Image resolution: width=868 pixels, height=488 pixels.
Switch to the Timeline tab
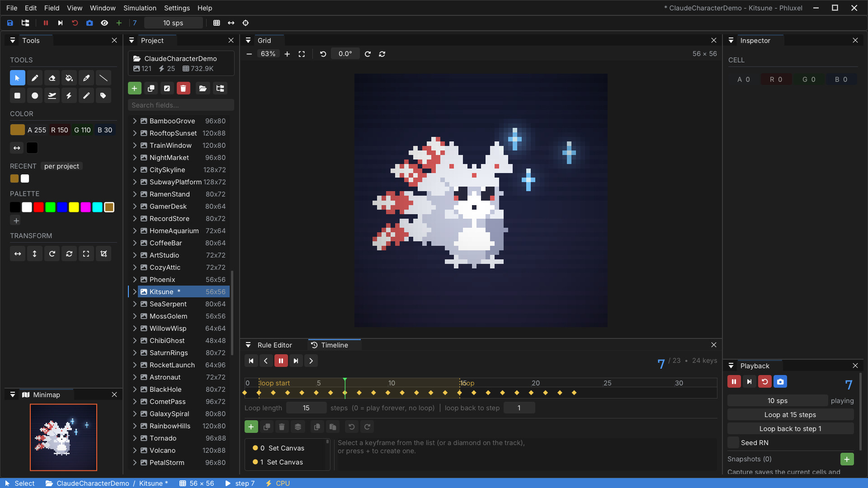click(334, 345)
